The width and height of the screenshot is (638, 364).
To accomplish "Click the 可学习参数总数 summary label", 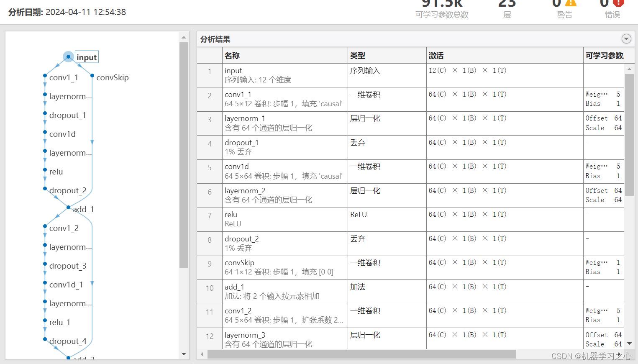I will click(x=442, y=15).
